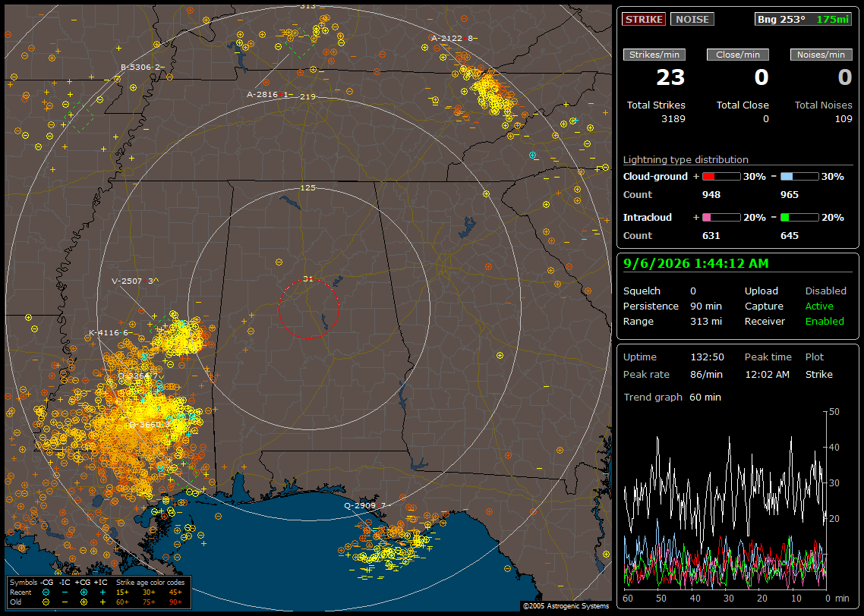Click the bearing and distance readout box

[x=803, y=19]
